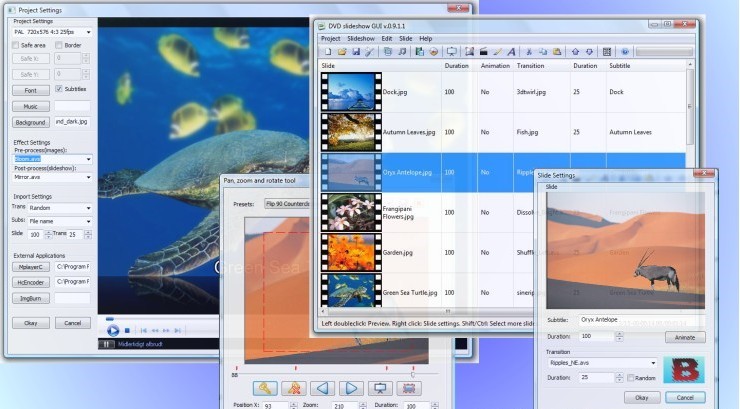Open the Project menu
Viewport: 740px width, 409px height.
[x=330, y=39]
